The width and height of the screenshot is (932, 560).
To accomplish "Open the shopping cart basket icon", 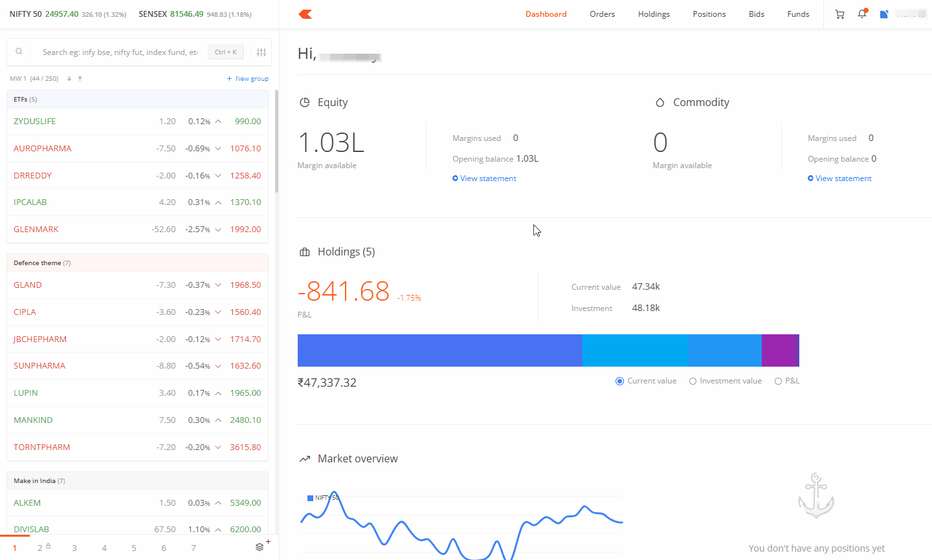I will pyautogui.click(x=839, y=14).
